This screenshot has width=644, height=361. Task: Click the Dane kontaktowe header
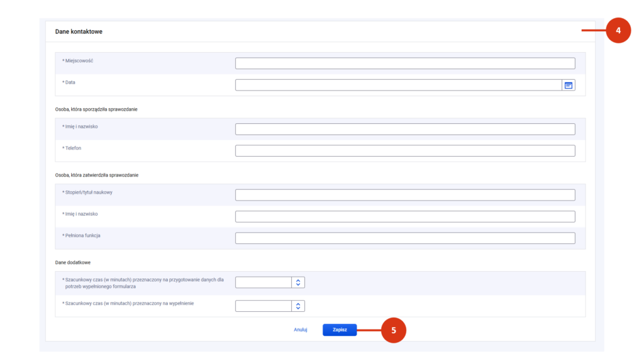point(79,31)
